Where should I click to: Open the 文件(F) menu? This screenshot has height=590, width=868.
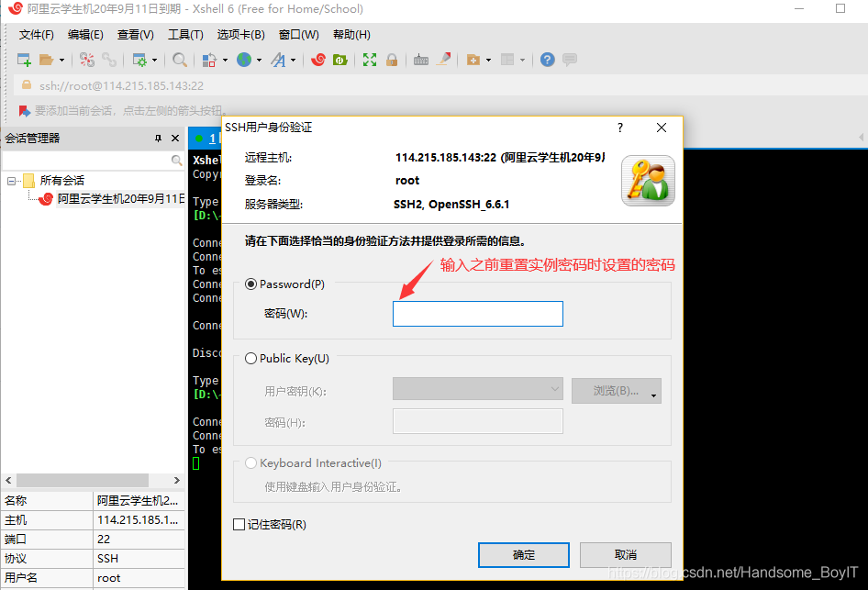tap(37, 35)
